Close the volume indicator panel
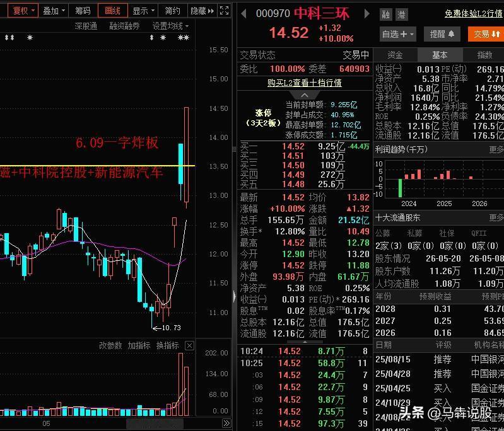The width and height of the screenshot is (504, 431). coord(190,345)
